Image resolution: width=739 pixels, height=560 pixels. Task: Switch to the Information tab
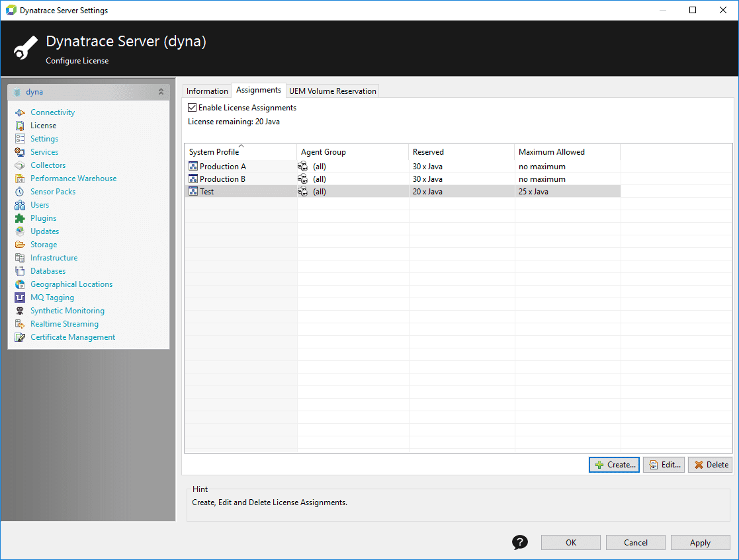point(207,91)
